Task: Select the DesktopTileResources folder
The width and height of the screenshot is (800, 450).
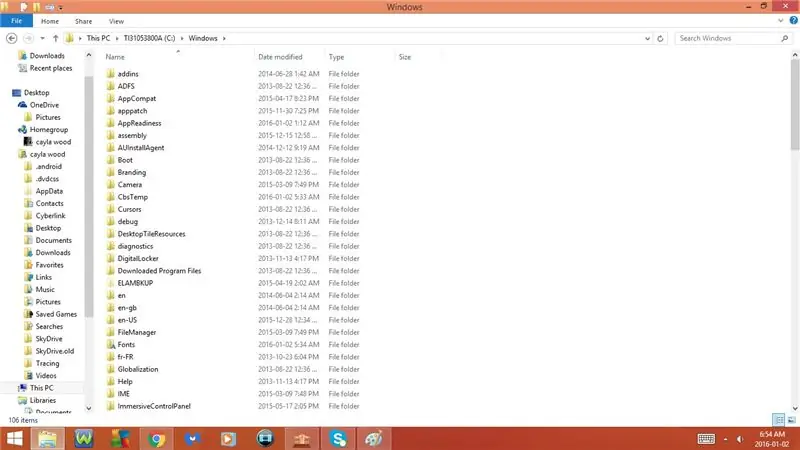Action: click(151, 234)
